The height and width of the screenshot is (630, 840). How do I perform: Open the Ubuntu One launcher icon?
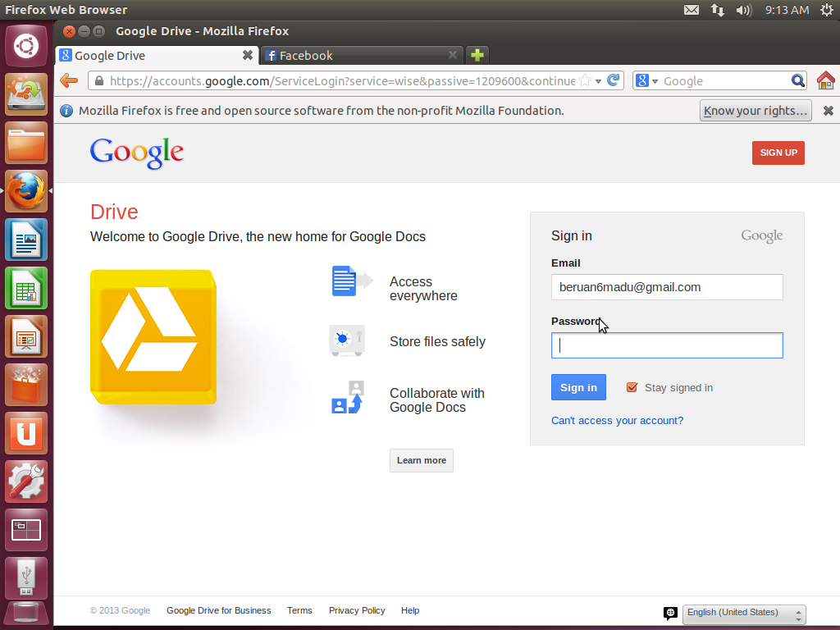click(25, 433)
